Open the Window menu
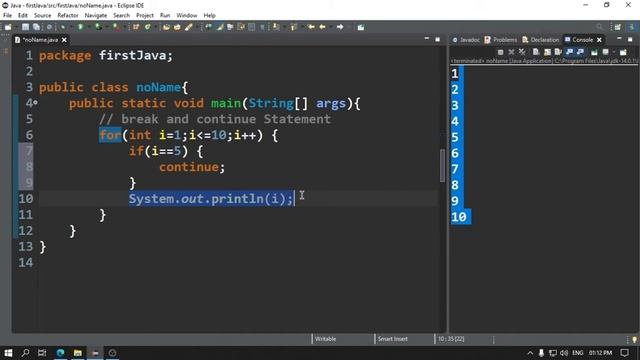640x360 pixels. pyautogui.click(x=187, y=15)
